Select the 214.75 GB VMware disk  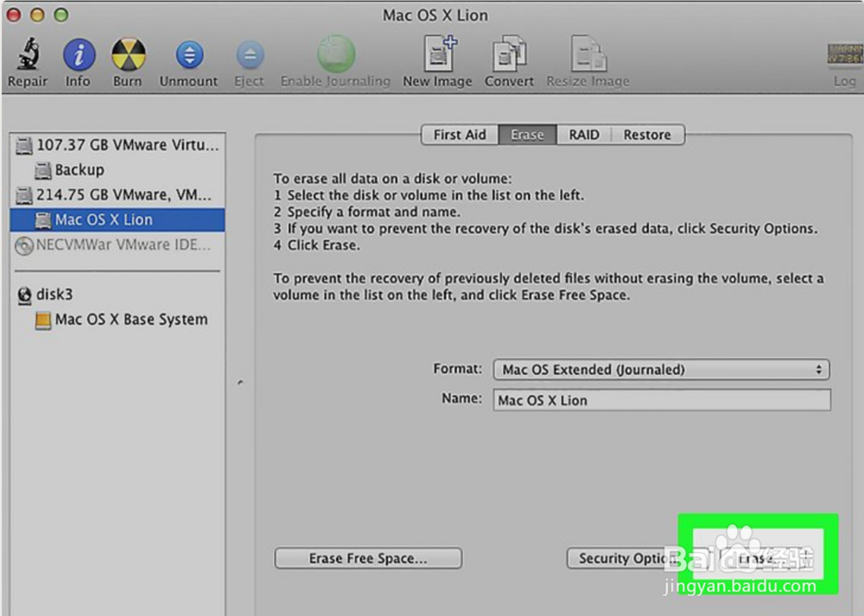pos(118,194)
